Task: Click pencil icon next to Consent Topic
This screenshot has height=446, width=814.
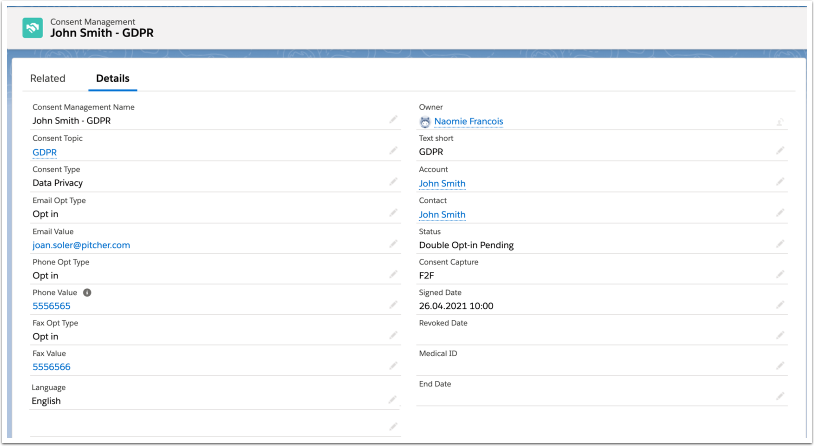Action: 393,151
